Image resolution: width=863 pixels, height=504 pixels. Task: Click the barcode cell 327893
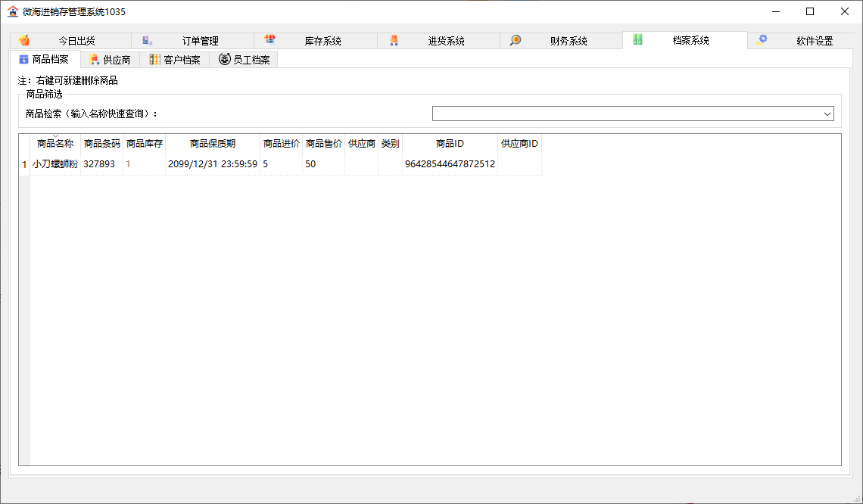(x=100, y=163)
